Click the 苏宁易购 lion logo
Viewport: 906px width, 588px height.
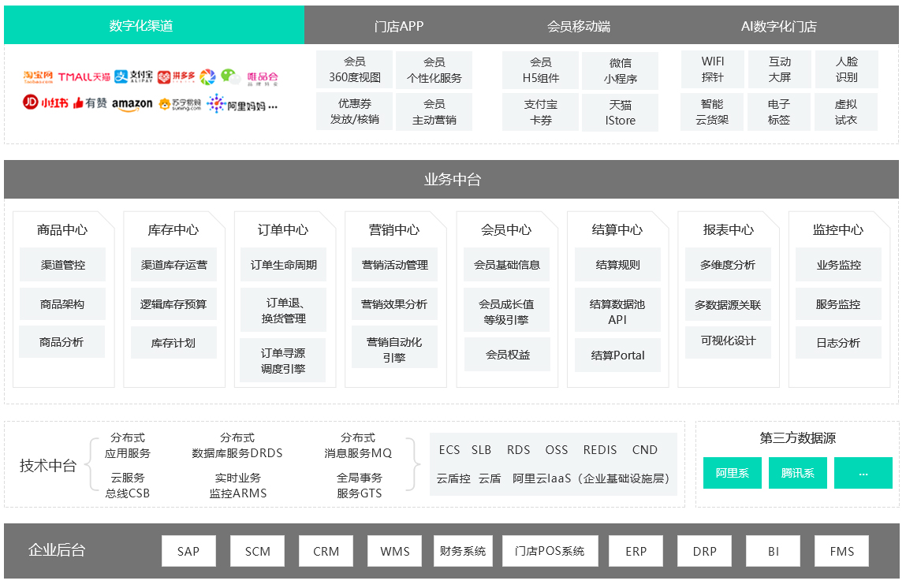pyautogui.click(x=180, y=104)
